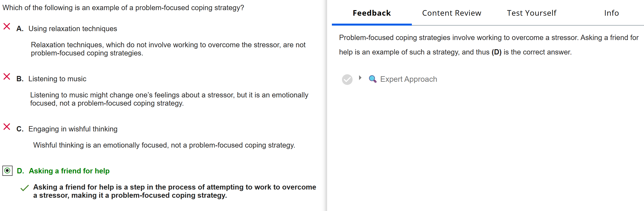Open the Feedback tab
The height and width of the screenshot is (211, 644).
[x=372, y=13]
